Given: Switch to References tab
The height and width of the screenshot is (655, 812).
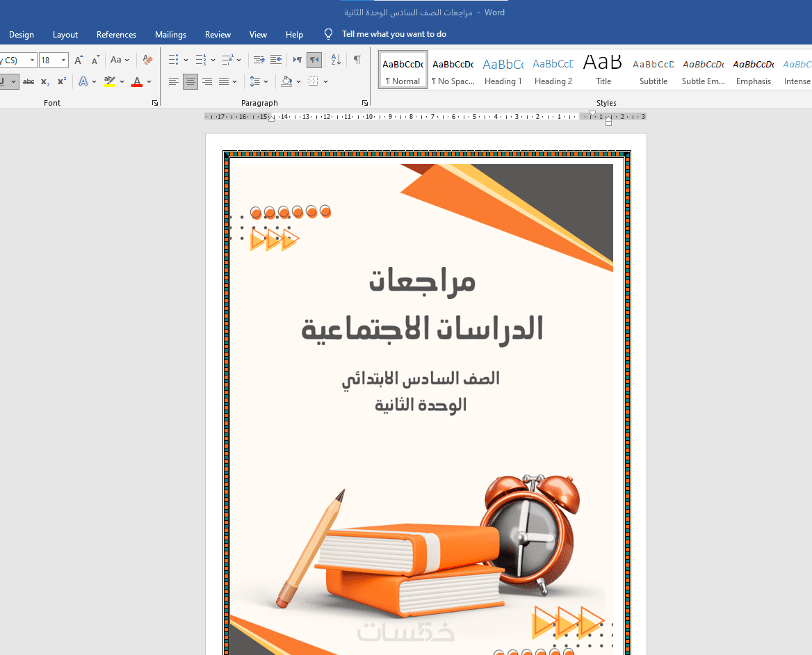Looking at the screenshot, I should click(117, 35).
